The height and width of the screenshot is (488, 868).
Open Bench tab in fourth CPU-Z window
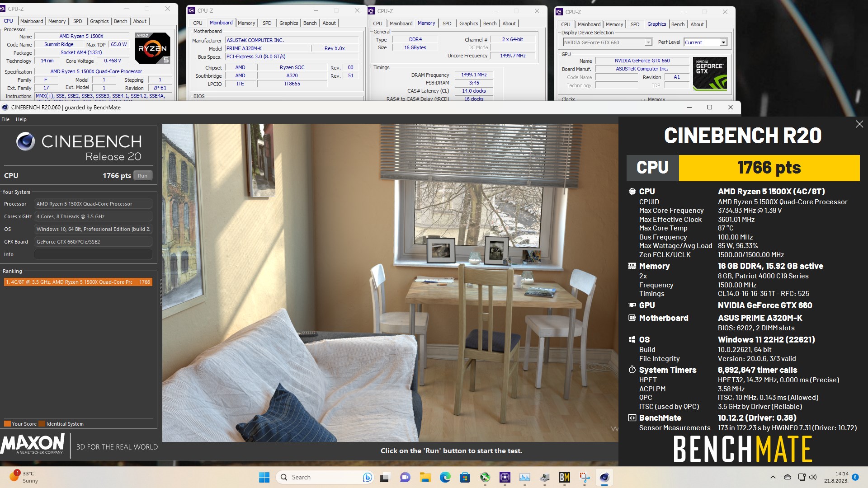(x=678, y=24)
